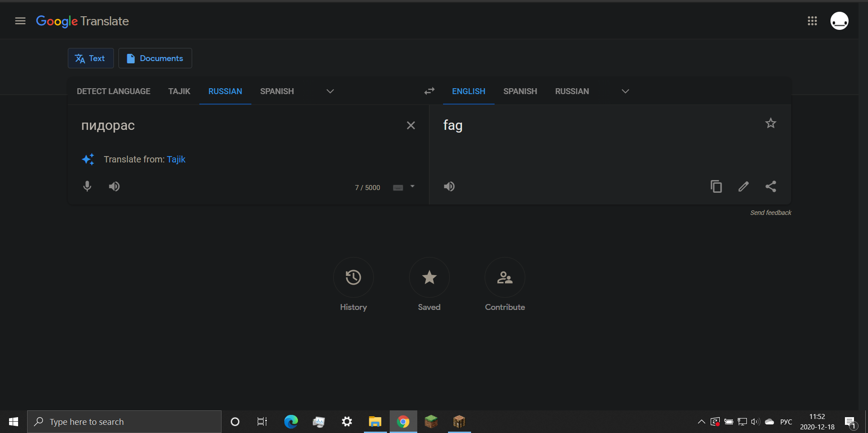Image resolution: width=868 pixels, height=433 pixels.
Task: Choose Spanish as source language
Action: coord(277,91)
